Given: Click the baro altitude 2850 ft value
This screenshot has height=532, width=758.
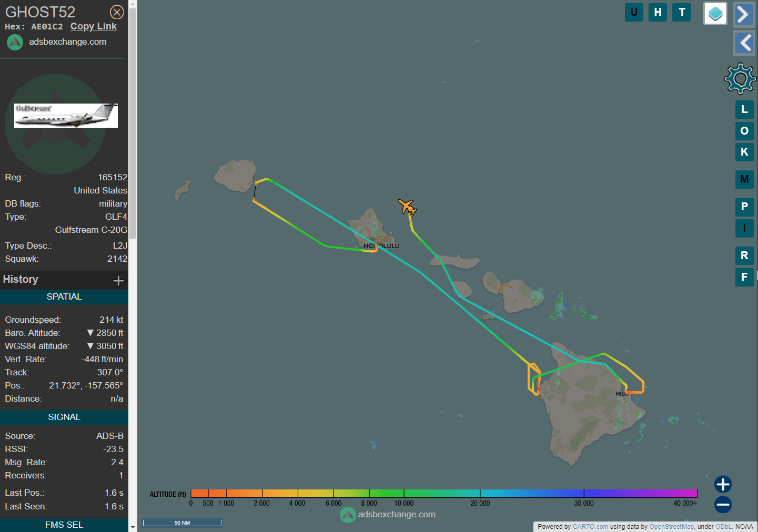Looking at the screenshot, I should tap(105, 333).
